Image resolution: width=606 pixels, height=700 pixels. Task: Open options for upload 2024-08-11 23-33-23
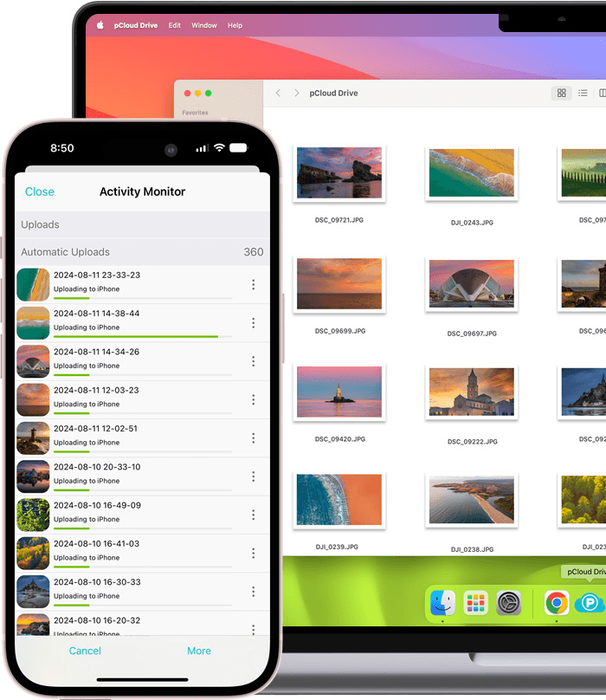[253, 285]
